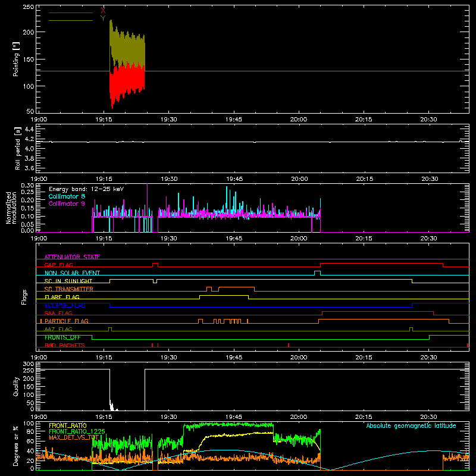Image resolution: width=476 pixels, height=476 pixels.
Task: Select the olive Y legend line sample
Action: tap(71, 20)
